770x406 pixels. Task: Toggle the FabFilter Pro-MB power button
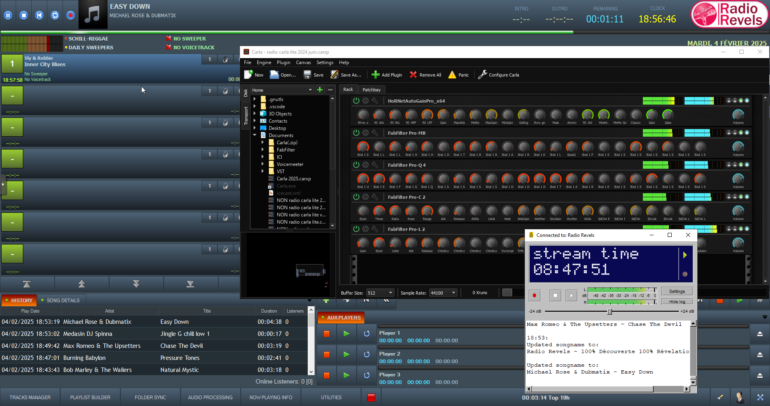pyautogui.click(x=356, y=133)
